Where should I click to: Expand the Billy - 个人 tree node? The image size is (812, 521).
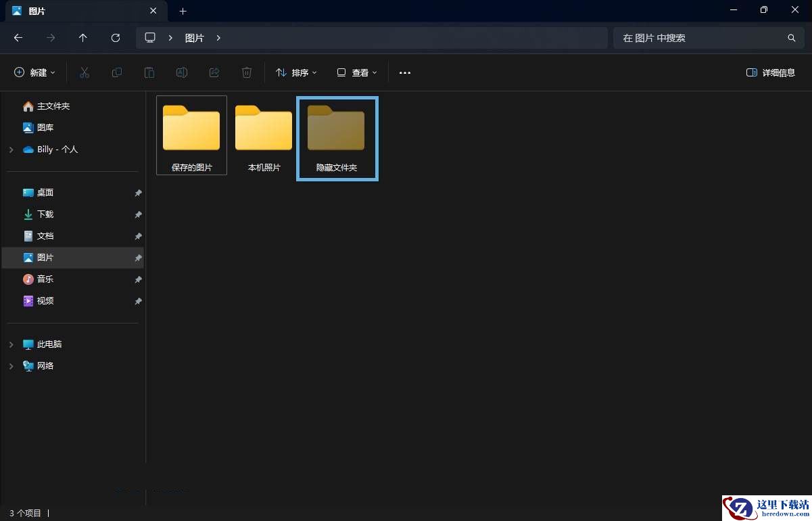(x=11, y=150)
